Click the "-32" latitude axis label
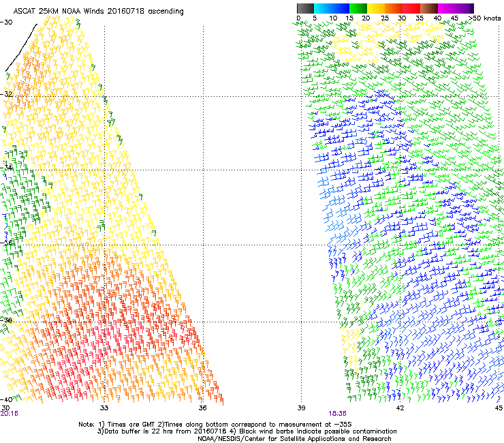 tap(6, 94)
